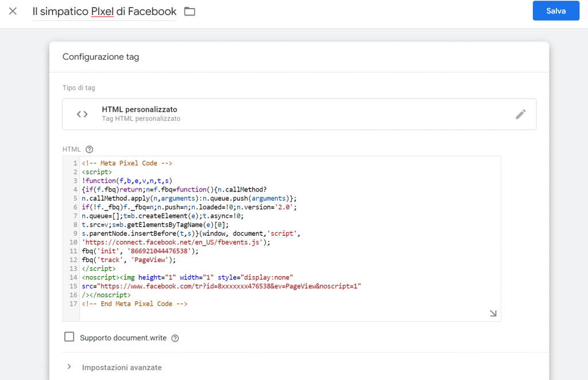Viewport: 588px width, 380px height.
Task: Click the pencil icon to edit tag type
Action: point(520,114)
